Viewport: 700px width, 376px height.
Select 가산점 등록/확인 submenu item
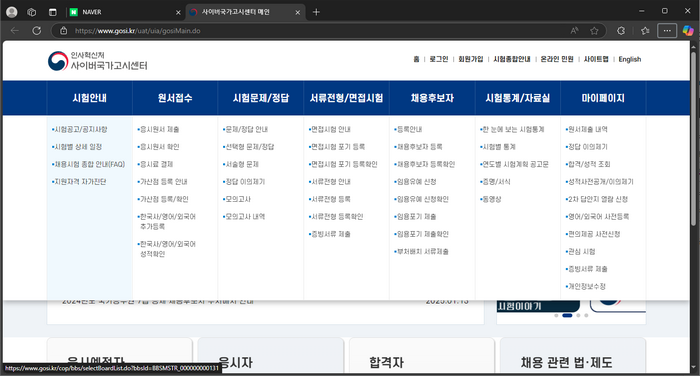coord(163,199)
